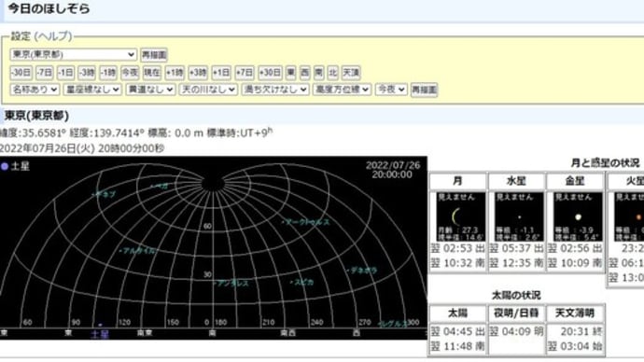Go back 30 days with the -30日 button

coord(21,73)
